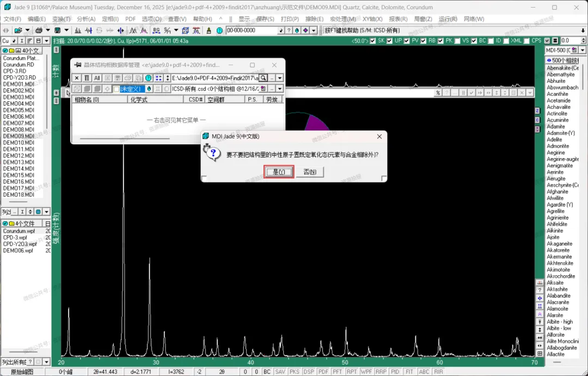Open the 文件(F) menu
Viewport: 588px width, 376px height.
coord(12,19)
